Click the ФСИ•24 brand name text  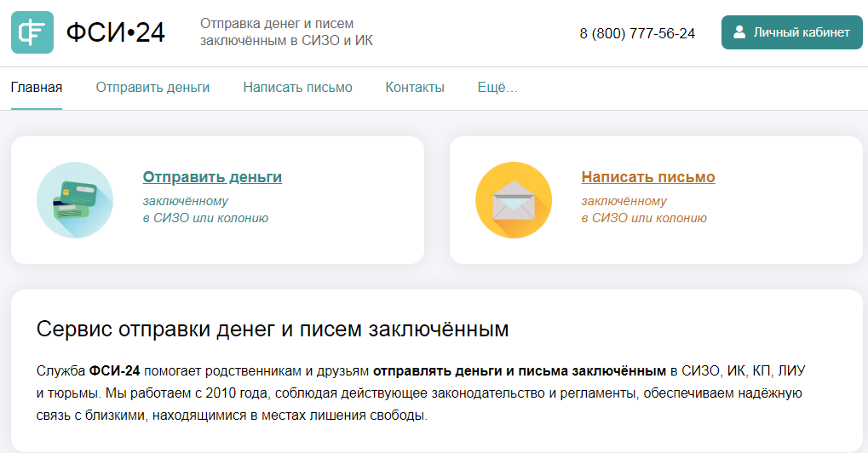point(115,33)
